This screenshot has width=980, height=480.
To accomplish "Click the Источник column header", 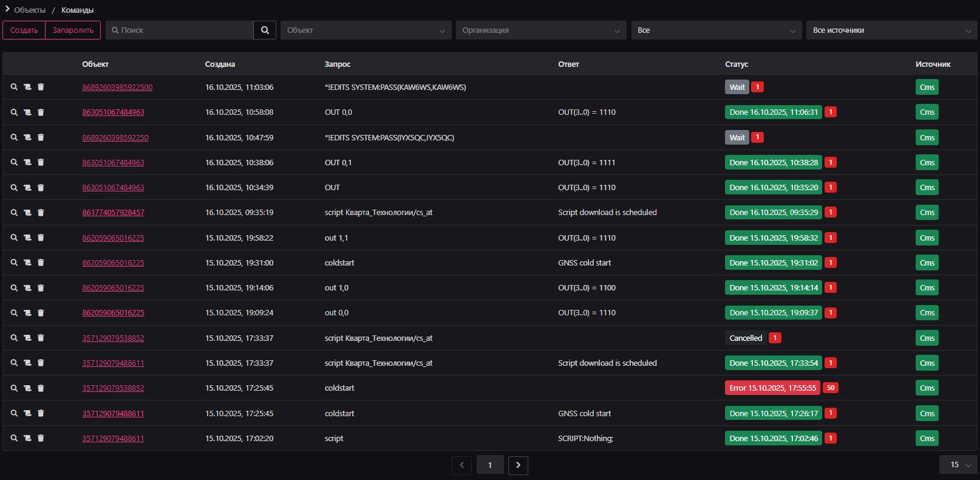I will click(x=933, y=64).
